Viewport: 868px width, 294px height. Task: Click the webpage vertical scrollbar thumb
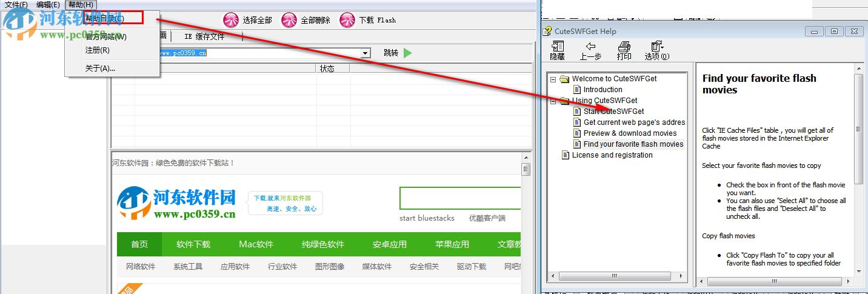coord(526,169)
